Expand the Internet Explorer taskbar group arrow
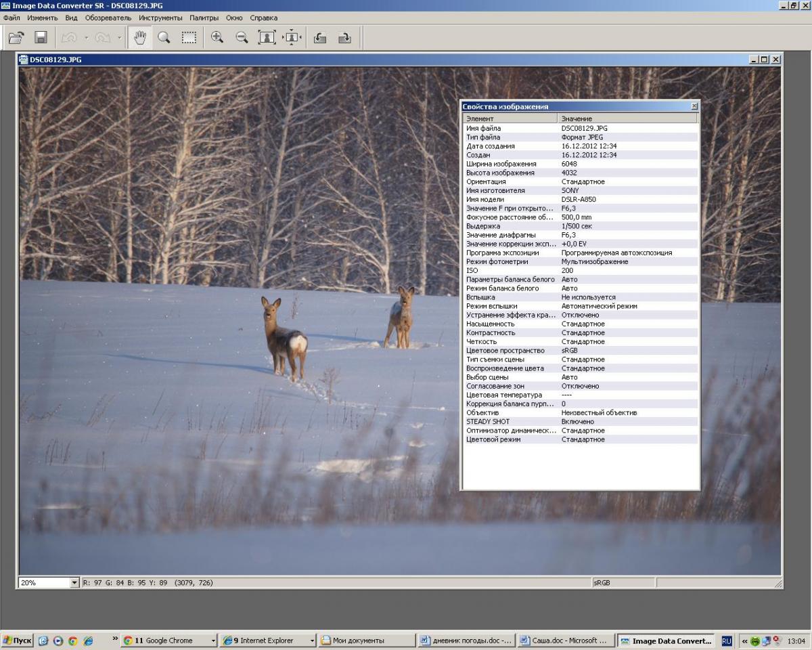Screen dimensions: 812x650 pyautogui.click(x=312, y=641)
